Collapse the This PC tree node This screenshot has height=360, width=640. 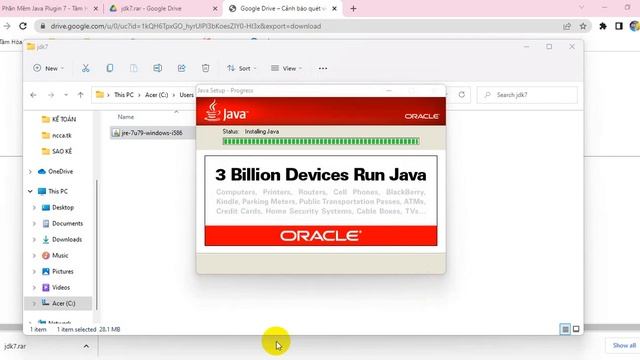coord(30,191)
